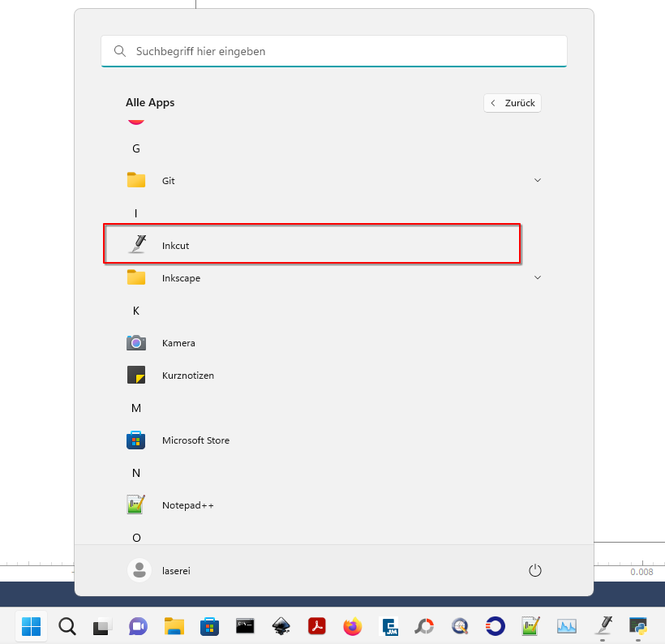665x644 pixels.
Task: Open the Chat camera app in taskbar
Action: pos(138,626)
